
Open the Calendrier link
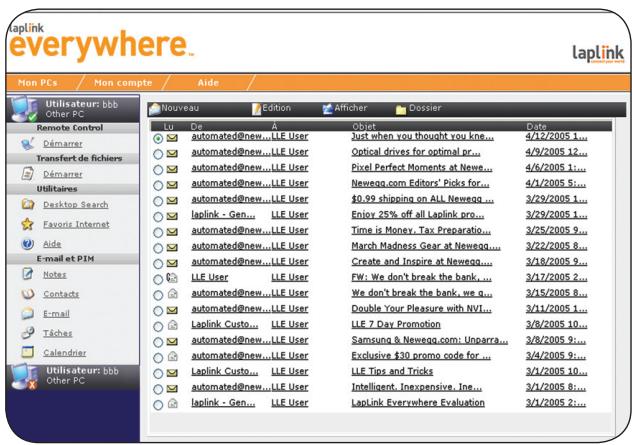(x=64, y=353)
